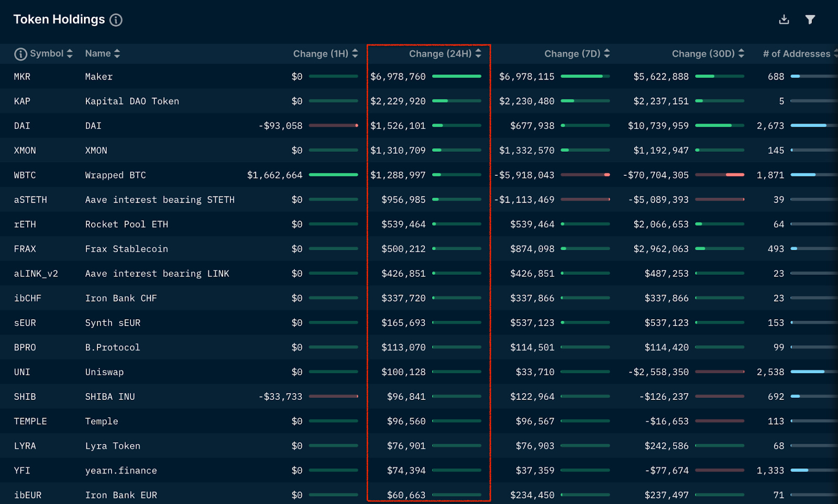Viewport: 838px width, 504px height.
Task: Click yearn.finance name
Action: [x=121, y=470]
